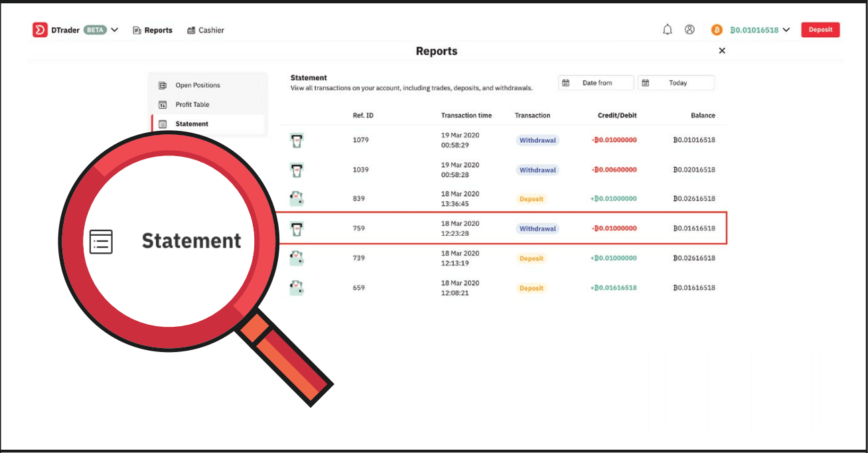Click the notification bell icon
Screen dimensions: 868x453
point(668,30)
